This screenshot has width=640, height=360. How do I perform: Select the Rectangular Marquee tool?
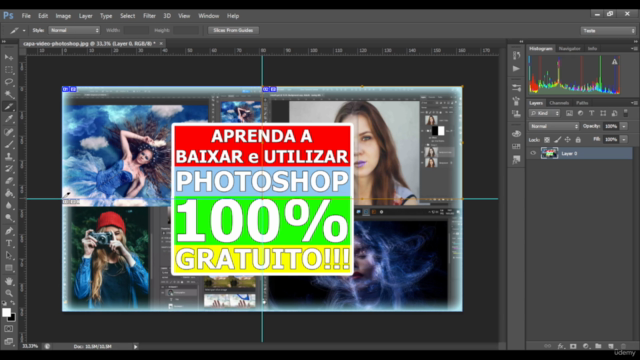pos(9,69)
